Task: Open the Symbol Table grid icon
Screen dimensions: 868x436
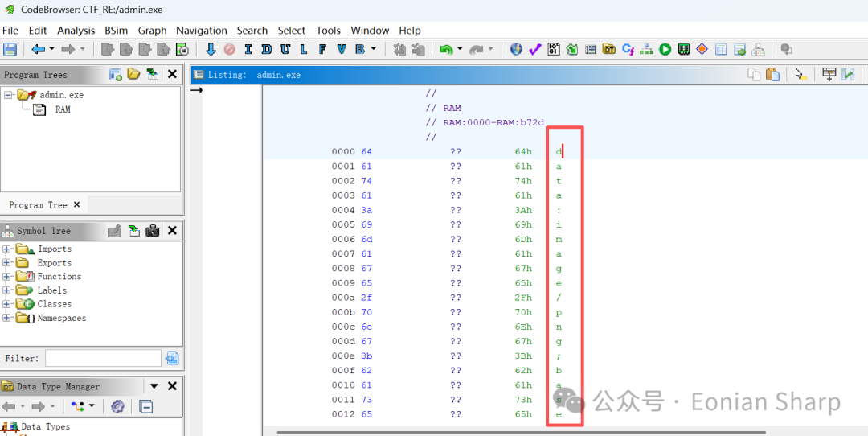Action: tap(720, 49)
